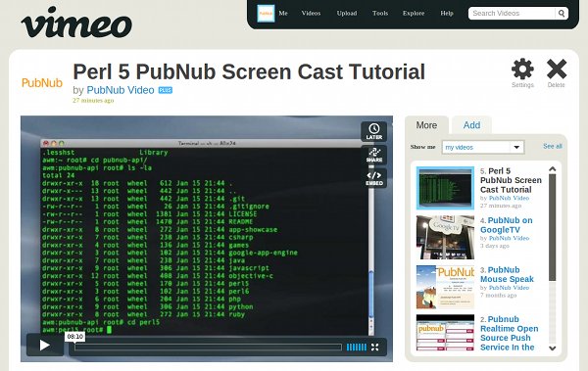The image size is (588, 371).
Task: Open the Upload menu
Action: click(x=347, y=13)
